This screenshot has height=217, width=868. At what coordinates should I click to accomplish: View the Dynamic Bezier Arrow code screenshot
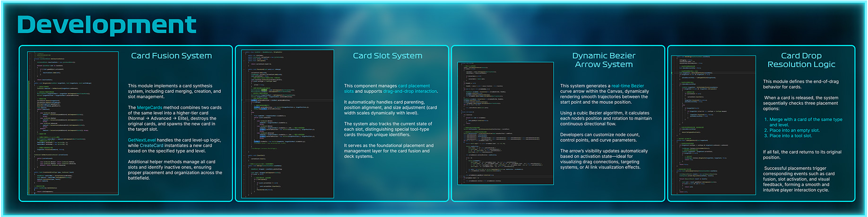[505, 123]
